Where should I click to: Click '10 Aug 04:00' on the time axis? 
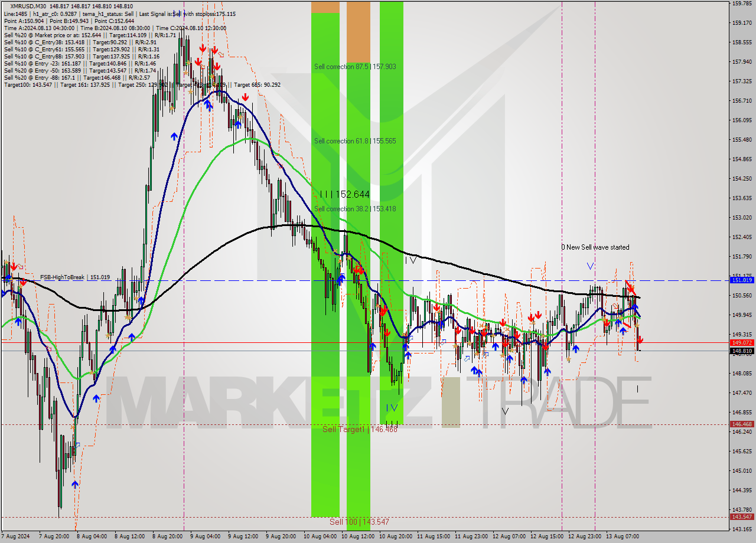tap(321, 537)
